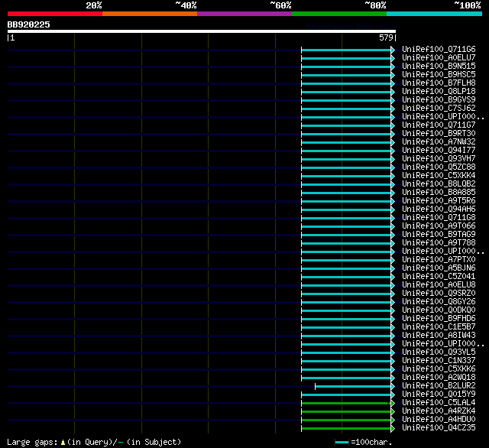Click the orange ~40% legend color segment
Image resolution: width=489 pixels, height=448 pixels.
(x=150, y=14)
